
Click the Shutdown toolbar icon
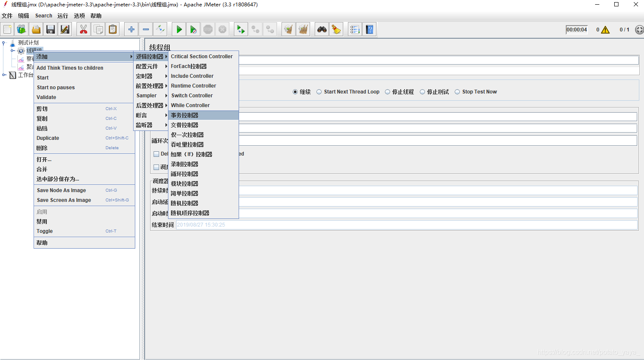(x=222, y=29)
